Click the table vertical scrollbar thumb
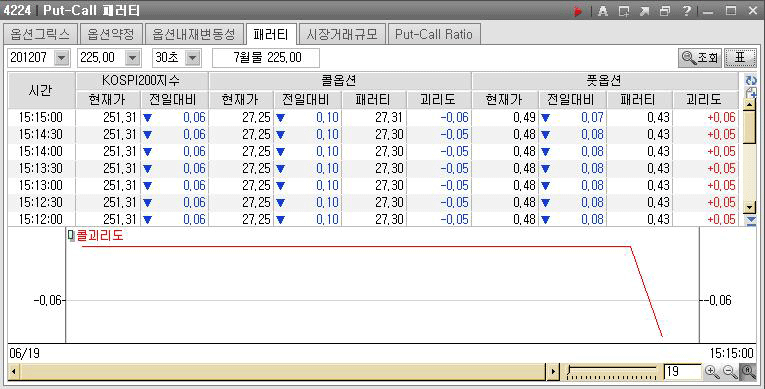Viewport: 765px width, 389px height. 750,126
